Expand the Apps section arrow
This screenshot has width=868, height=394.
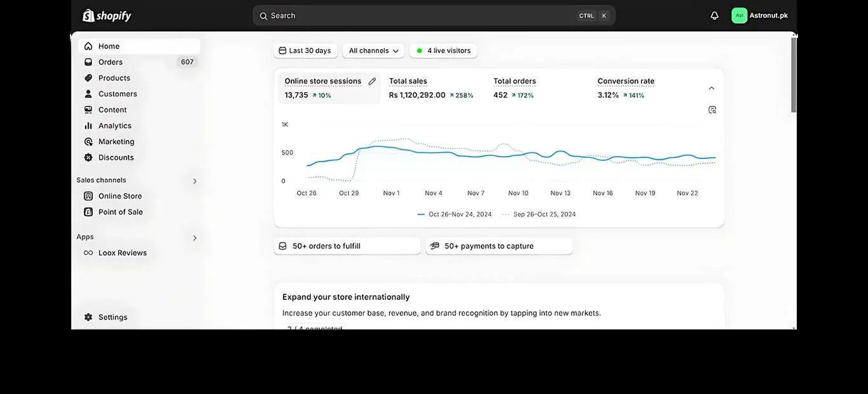click(195, 237)
